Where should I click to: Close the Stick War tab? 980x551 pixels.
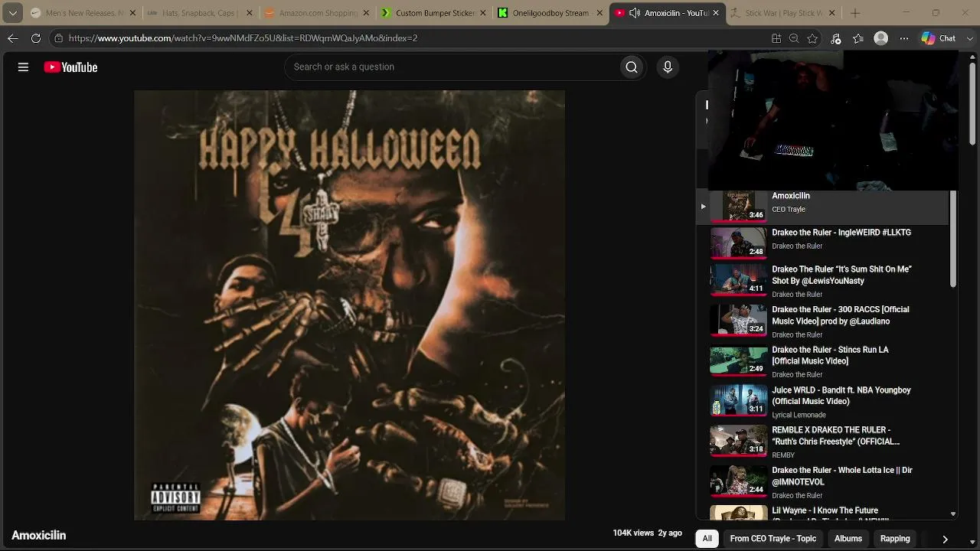click(x=832, y=13)
